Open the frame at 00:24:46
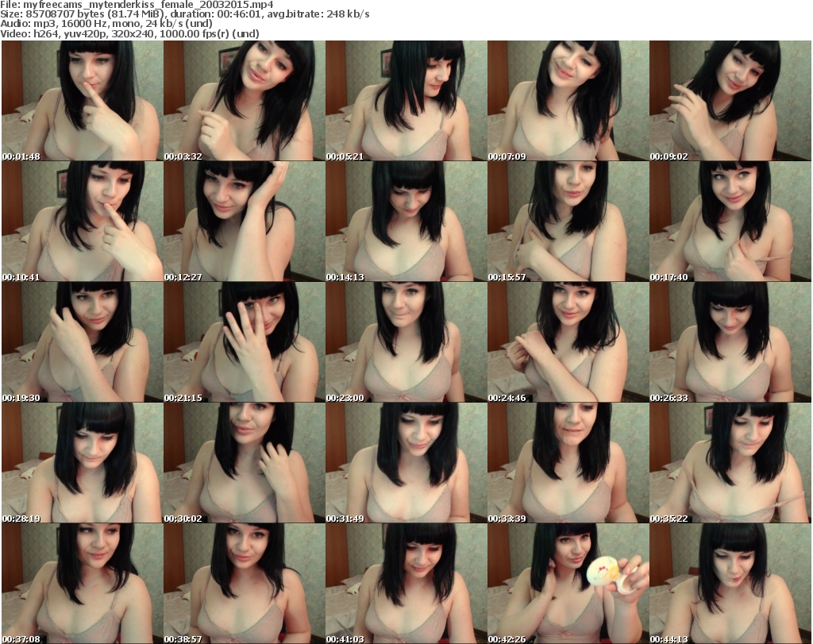 coord(568,342)
